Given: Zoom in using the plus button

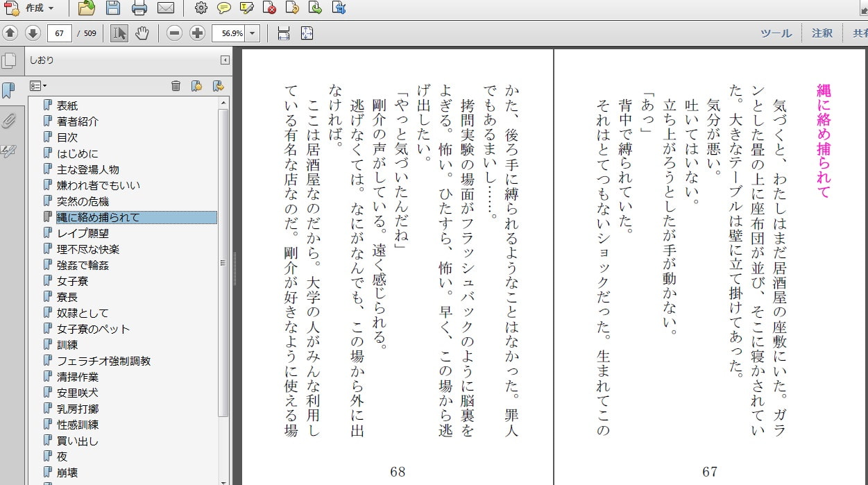Looking at the screenshot, I should (x=197, y=33).
